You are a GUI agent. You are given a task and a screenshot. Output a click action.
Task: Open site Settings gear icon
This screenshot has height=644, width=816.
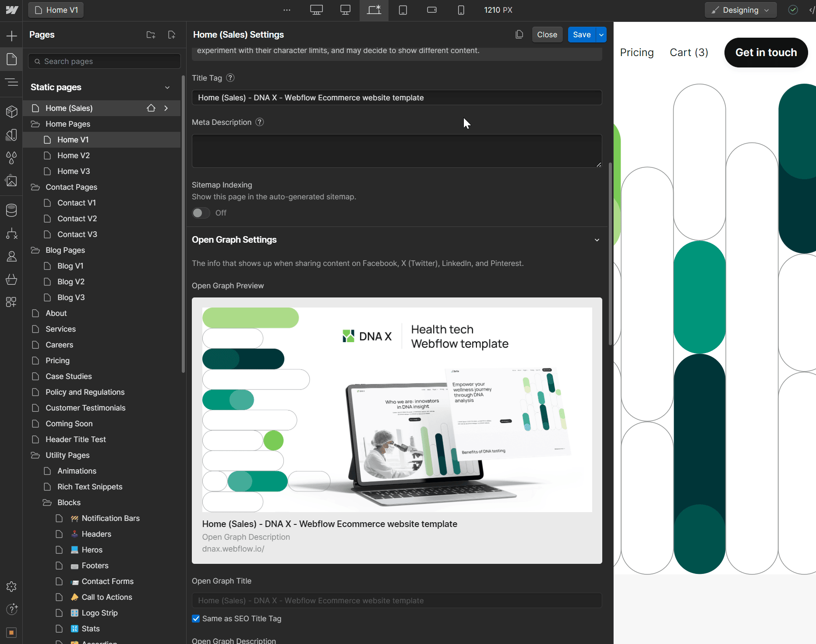pos(12,587)
